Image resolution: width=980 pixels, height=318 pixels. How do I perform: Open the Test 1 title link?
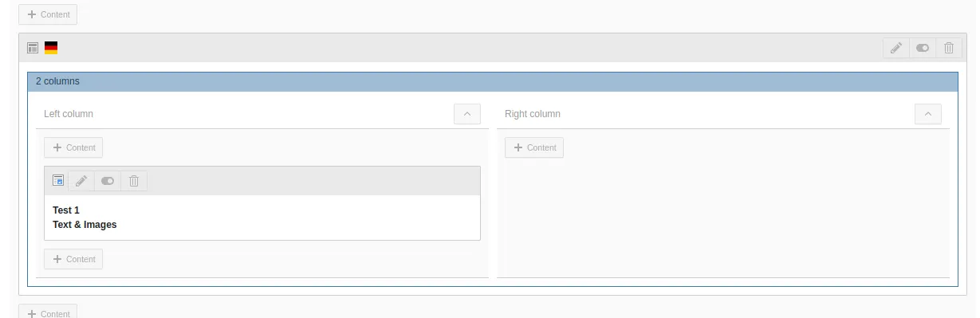[x=66, y=210]
